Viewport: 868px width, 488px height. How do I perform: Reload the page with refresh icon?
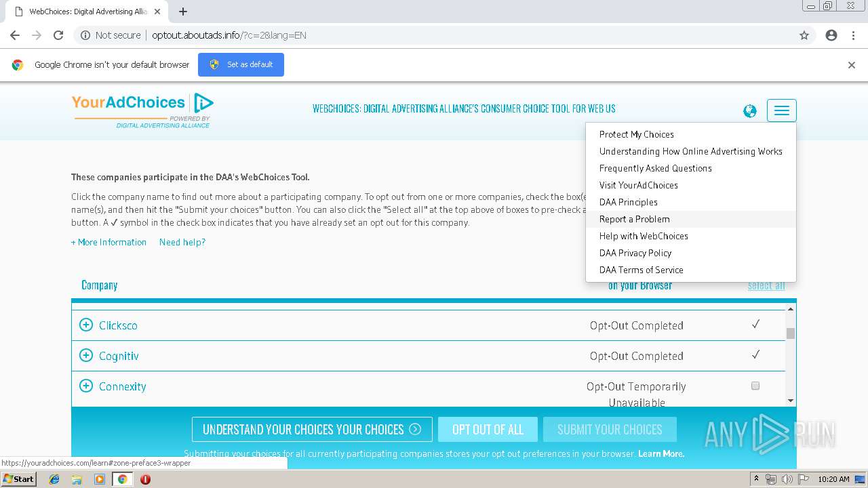tap(58, 35)
